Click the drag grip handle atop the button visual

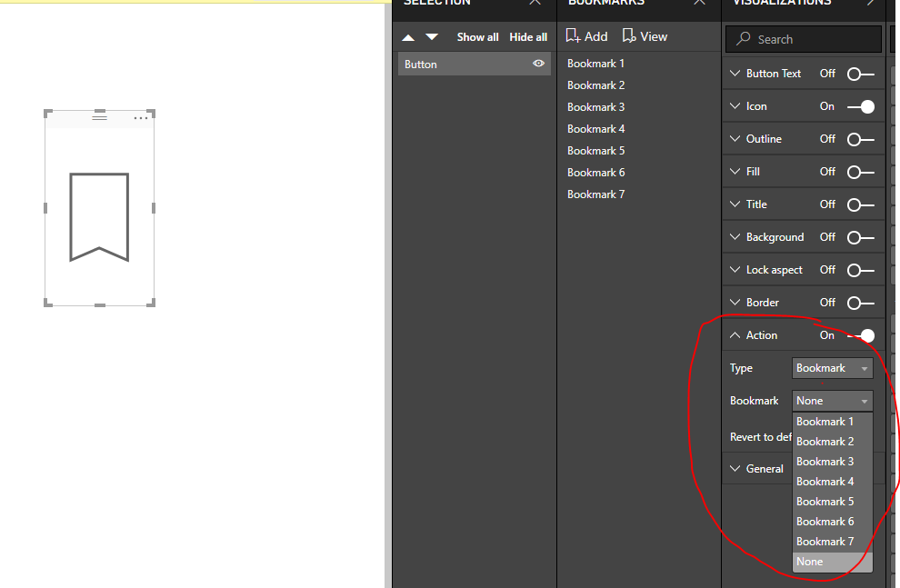[x=99, y=116]
